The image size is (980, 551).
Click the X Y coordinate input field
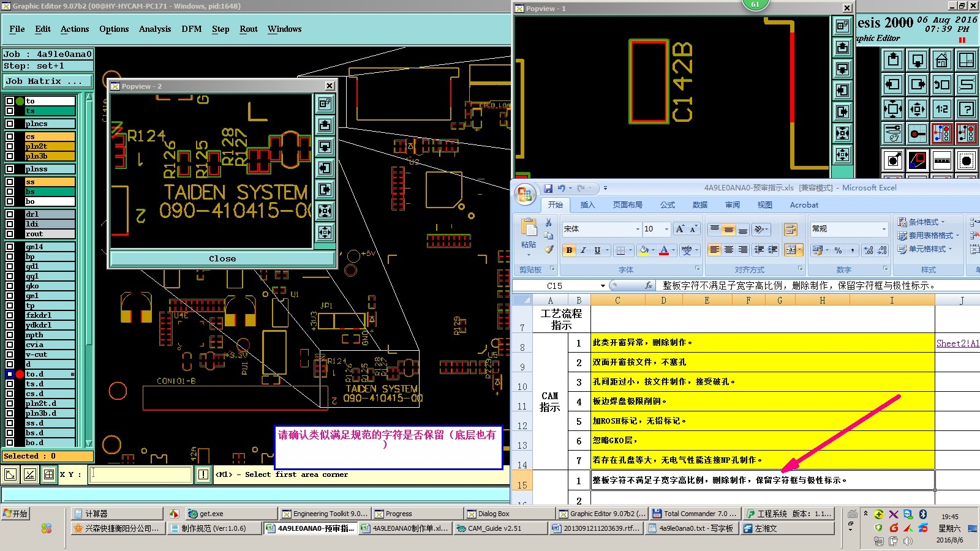point(140,474)
